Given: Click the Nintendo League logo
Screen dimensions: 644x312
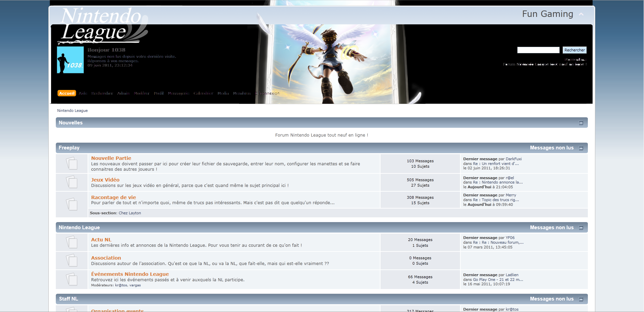Looking at the screenshot, I should pyautogui.click(x=103, y=26).
